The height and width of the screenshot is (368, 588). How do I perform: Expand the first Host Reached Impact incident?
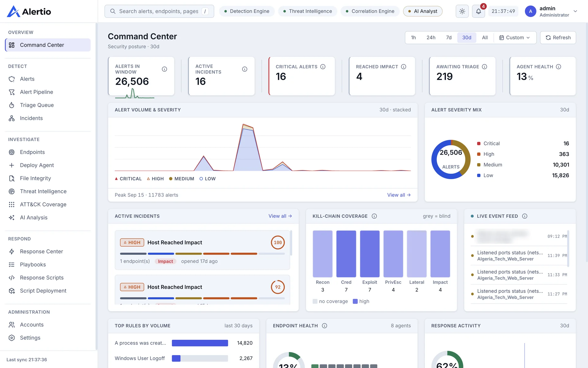coord(202,250)
